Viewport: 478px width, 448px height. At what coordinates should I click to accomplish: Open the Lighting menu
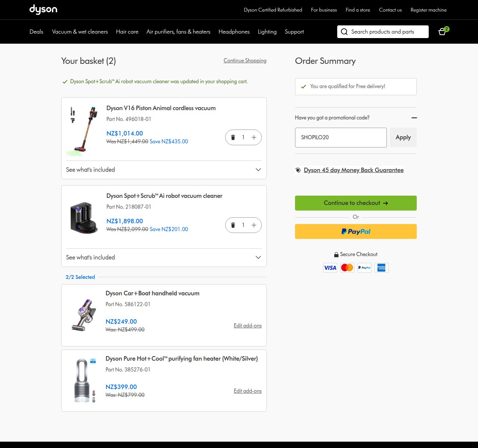(267, 32)
